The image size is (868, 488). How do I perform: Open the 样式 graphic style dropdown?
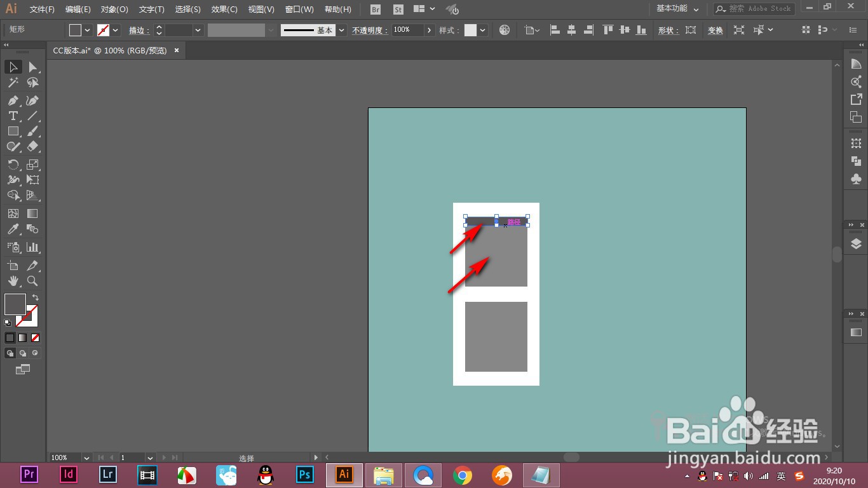tap(484, 30)
